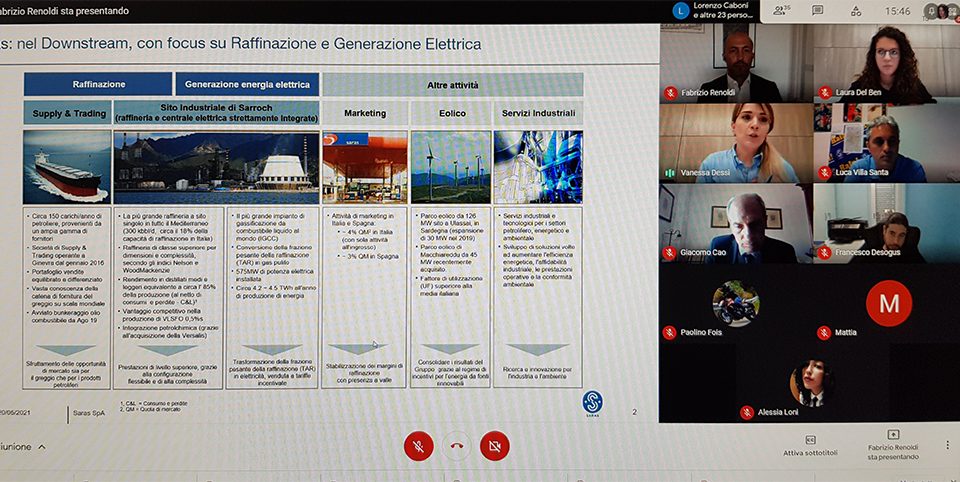Viewport: 960px width, 482px height.
Task: Click Vanessa Dessì's audio indicator icon
Action: point(671,173)
